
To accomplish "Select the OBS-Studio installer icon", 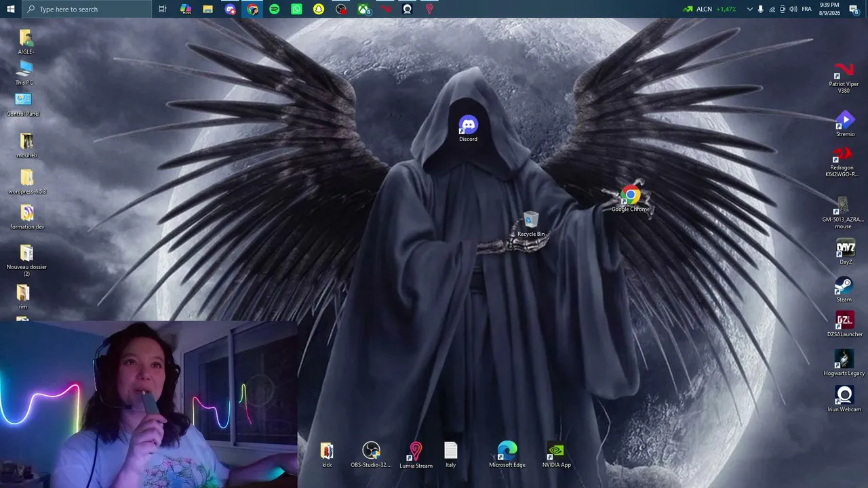I will pyautogui.click(x=371, y=455).
